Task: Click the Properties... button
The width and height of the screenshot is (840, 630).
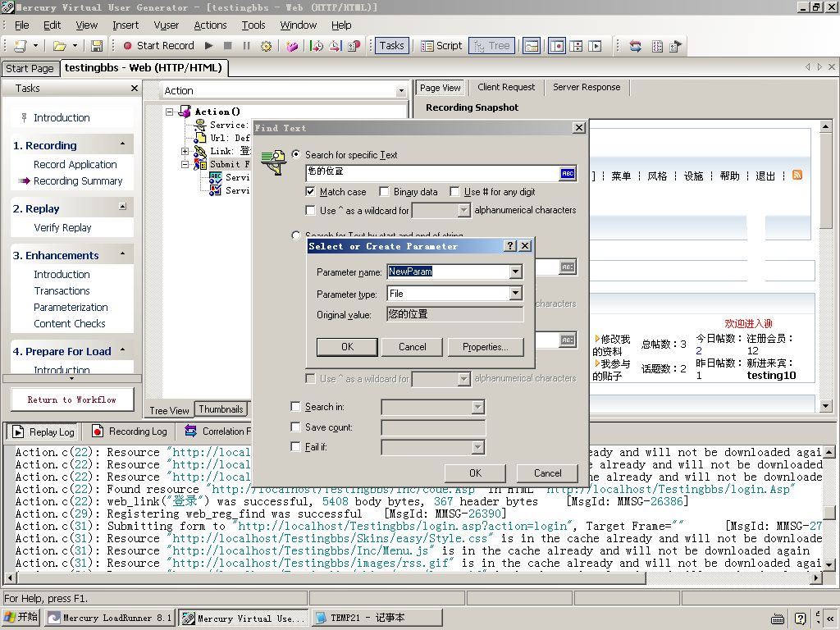Action: pyautogui.click(x=486, y=347)
